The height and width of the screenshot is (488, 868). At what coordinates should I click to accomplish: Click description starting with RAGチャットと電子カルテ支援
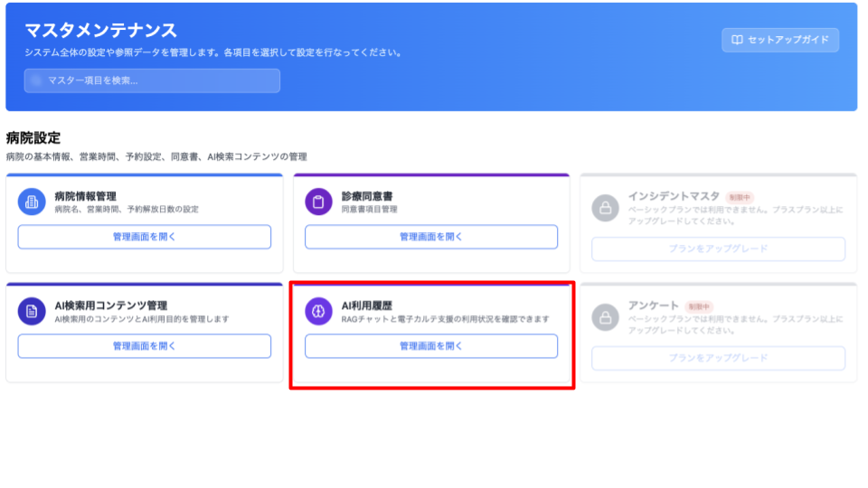445,319
